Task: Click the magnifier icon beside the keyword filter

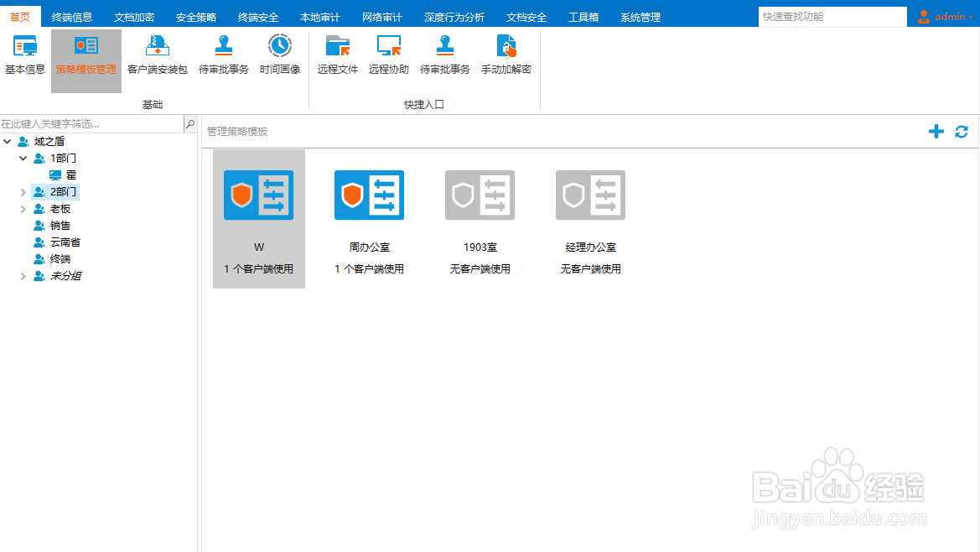Action: point(189,123)
